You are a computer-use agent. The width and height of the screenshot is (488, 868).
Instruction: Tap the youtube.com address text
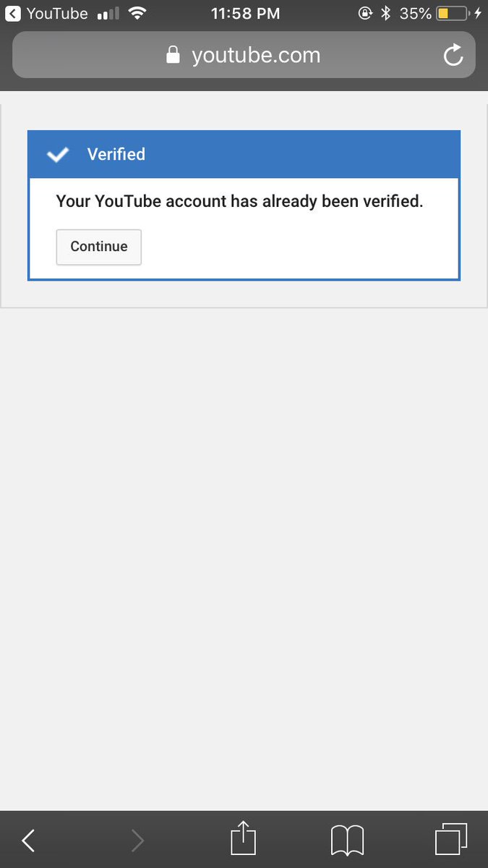256,55
